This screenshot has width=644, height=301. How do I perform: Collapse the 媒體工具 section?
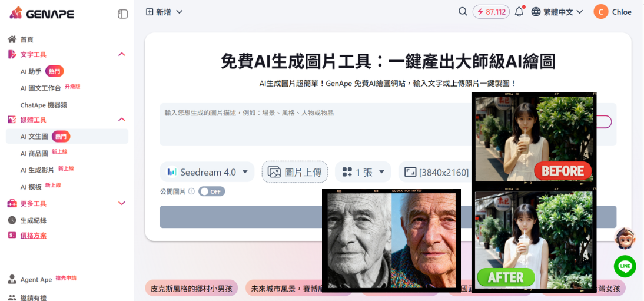(122, 120)
